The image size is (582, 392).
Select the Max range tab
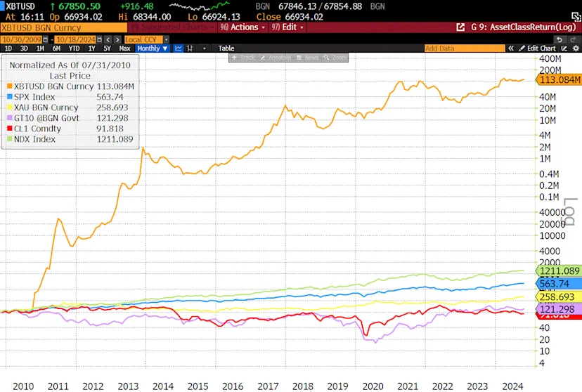[124, 48]
